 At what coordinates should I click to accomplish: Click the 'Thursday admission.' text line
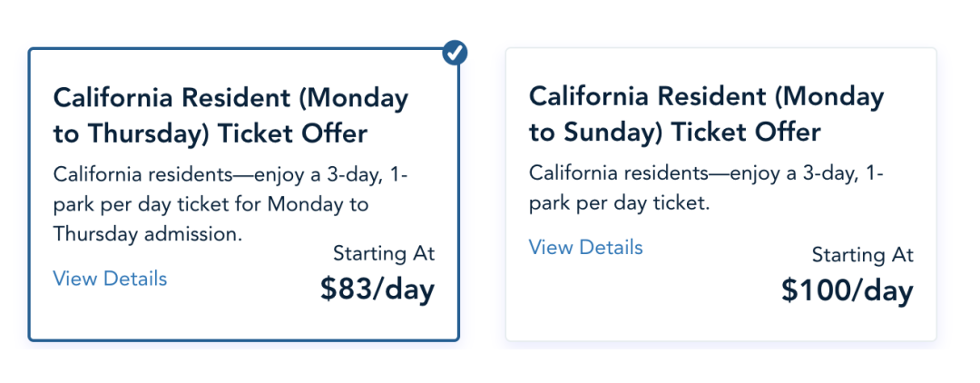(148, 234)
